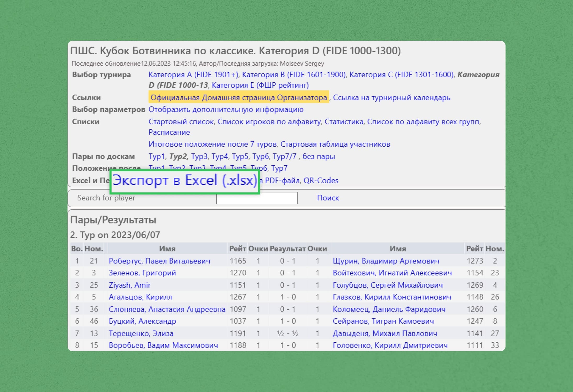Show pairings for Тур3

pos(199,157)
